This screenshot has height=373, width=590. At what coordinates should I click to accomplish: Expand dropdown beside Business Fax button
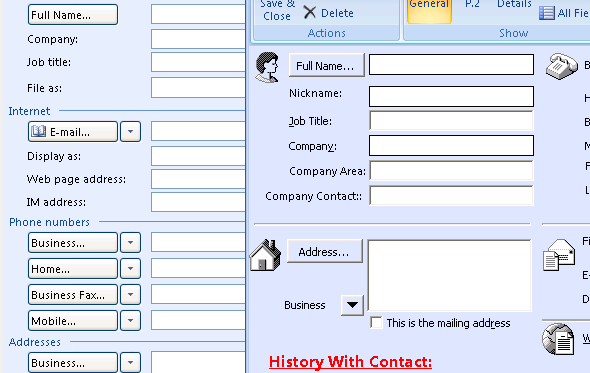pyautogui.click(x=131, y=294)
